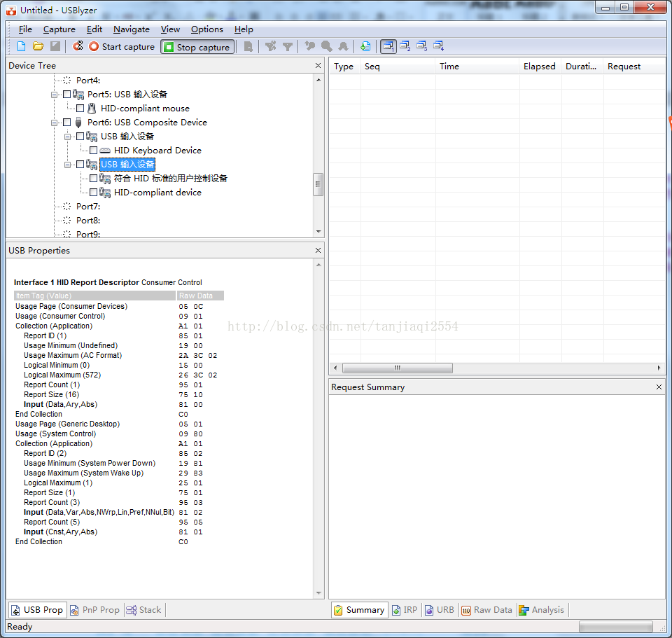
Task: Click the grayed filter settings icon
Action: [x=270, y=46]
